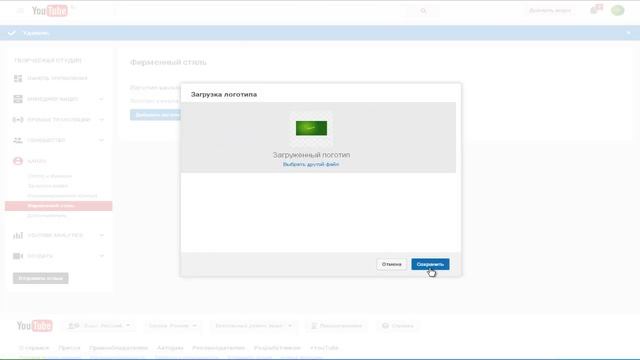Expand the Прямые трансляции section chevron
640x360 pixels.
(x=101, y=120)
